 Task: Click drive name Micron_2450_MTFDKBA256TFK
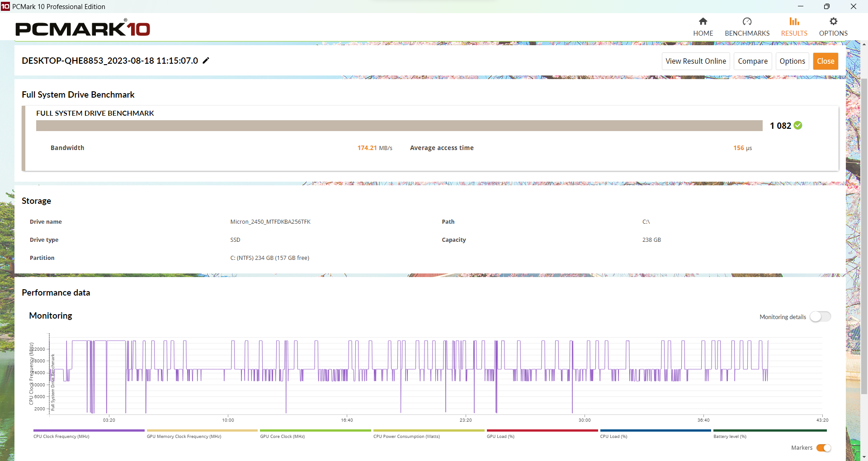point(270,221)
